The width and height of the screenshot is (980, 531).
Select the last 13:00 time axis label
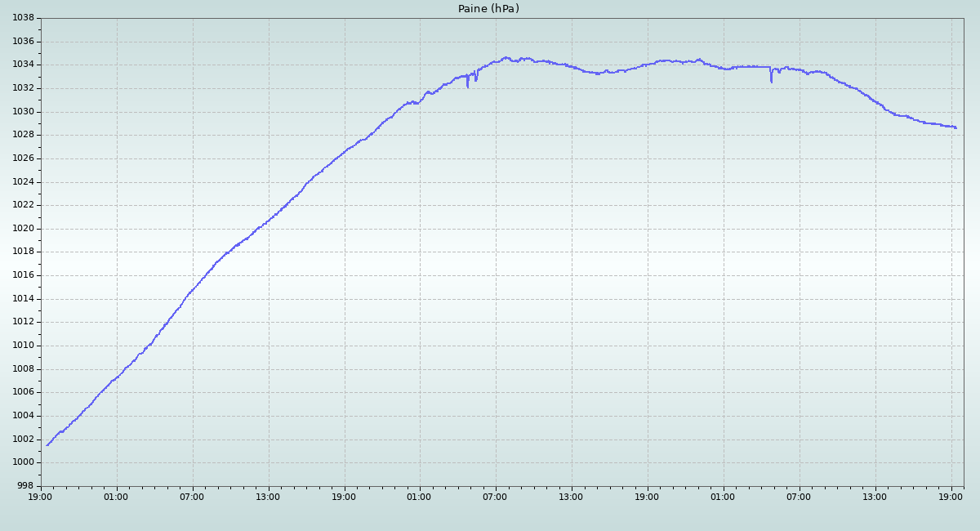875,497
